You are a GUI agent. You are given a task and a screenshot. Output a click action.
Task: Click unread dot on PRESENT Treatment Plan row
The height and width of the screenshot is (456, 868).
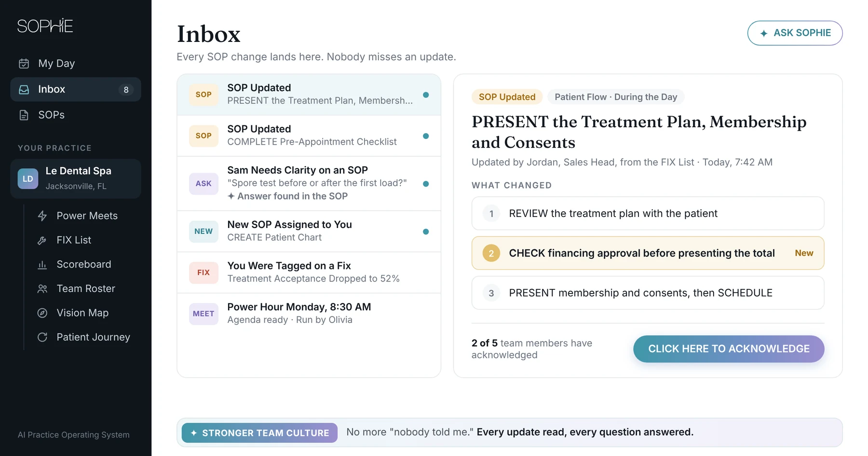tap(426, 95)
